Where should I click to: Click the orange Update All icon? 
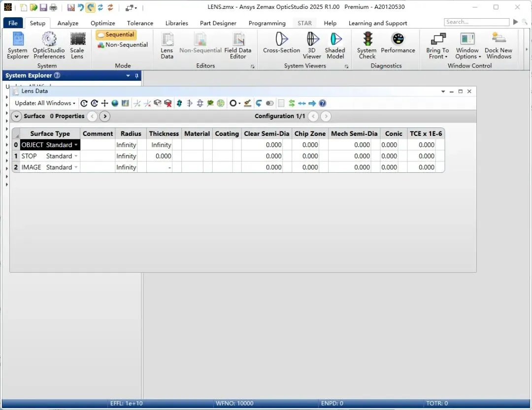(x=110, y=7)
